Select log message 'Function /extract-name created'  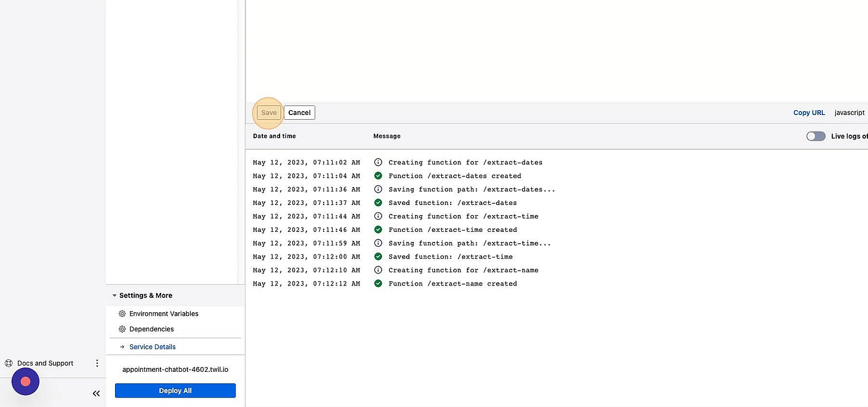tap(453, 284)
